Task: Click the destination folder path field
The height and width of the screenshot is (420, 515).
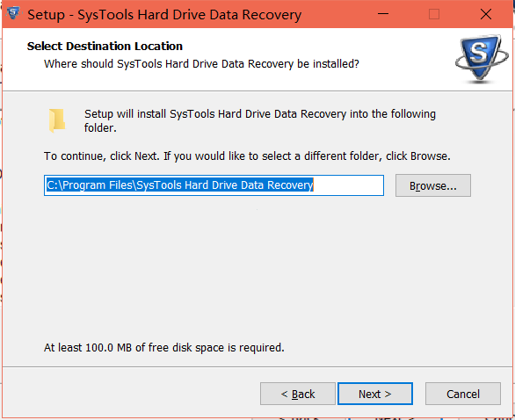Action: [x=214, y=185]
